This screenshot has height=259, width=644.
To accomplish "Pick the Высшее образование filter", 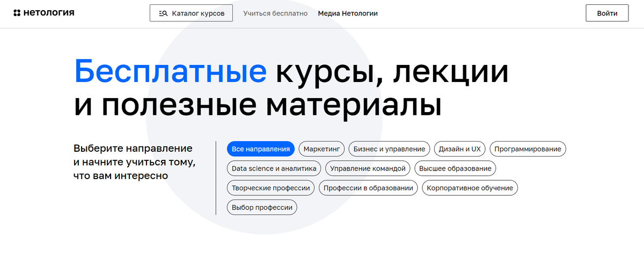I will coord(455,168).
